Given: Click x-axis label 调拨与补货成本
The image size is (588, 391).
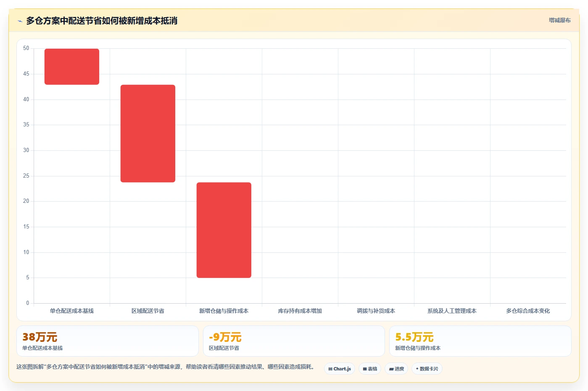Looking at the screenshot, I should [376, 311].
